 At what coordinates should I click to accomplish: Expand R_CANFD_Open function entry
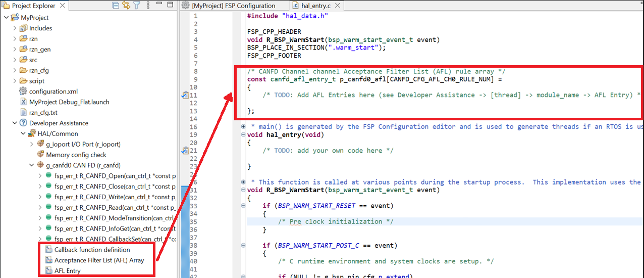pyautogui.click(x=40, y=176)
